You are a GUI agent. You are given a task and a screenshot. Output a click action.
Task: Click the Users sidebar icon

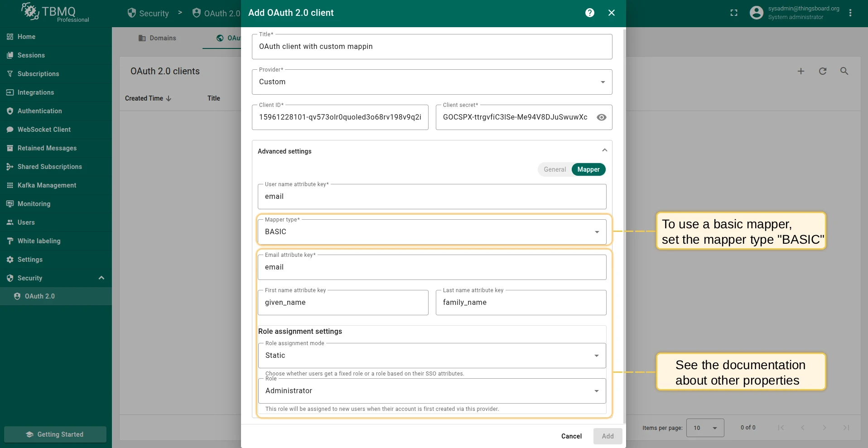(10, 222)
